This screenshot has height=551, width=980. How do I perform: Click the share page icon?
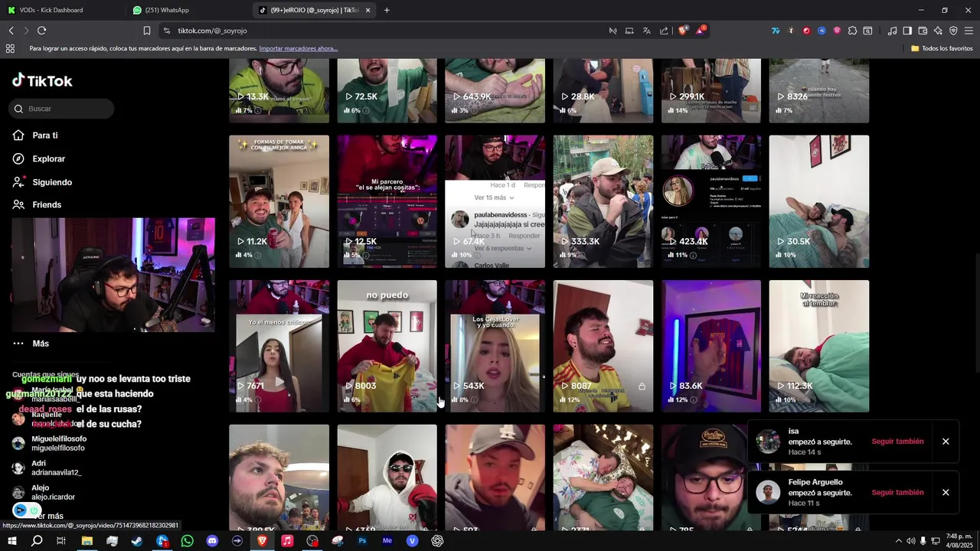tap(664, 31)
